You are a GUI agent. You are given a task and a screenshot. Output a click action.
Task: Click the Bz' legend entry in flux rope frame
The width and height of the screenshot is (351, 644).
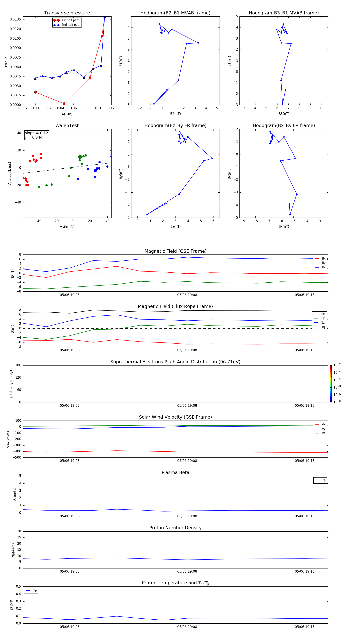320,323
